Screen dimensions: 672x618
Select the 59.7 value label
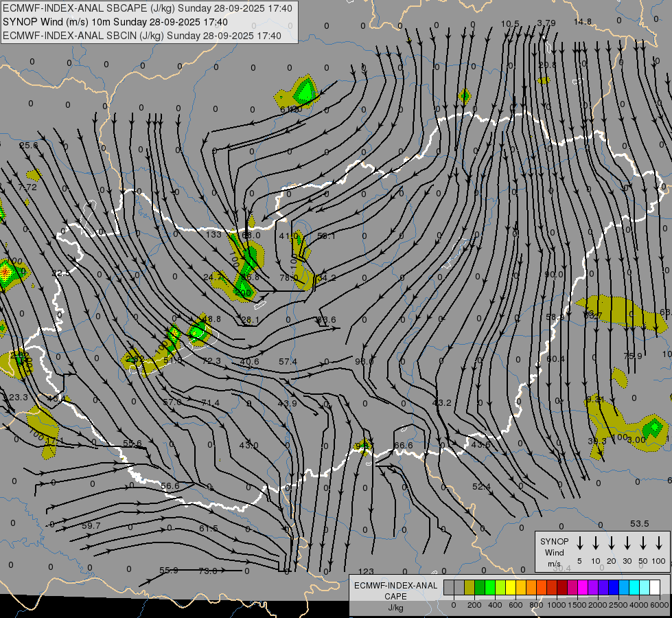point(91,525)
